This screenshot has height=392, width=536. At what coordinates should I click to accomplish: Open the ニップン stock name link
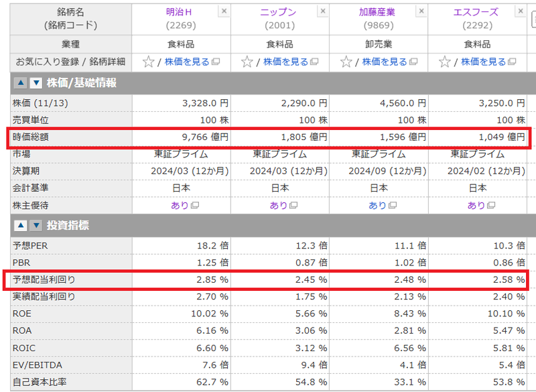(278, 12)
